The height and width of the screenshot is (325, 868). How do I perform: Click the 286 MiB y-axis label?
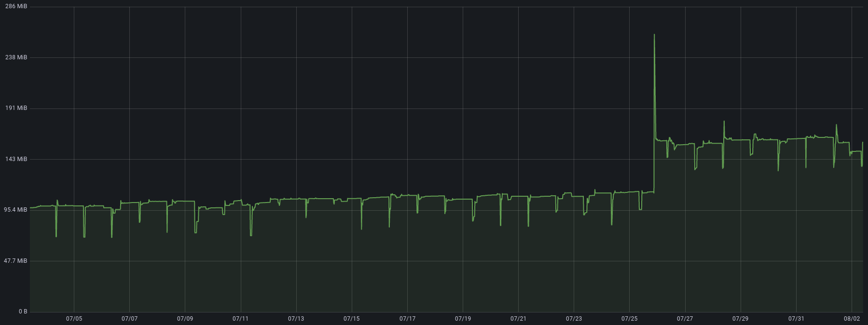pos(16,6)
